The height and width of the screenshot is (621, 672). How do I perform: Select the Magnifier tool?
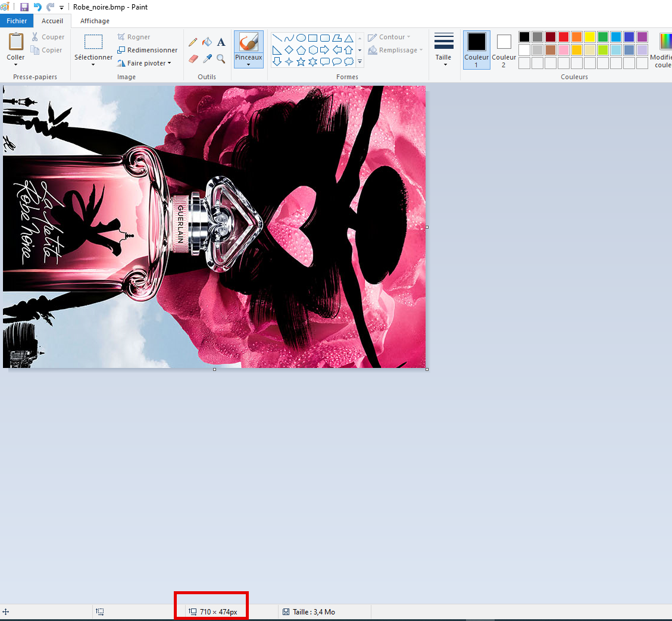(221, 59)
